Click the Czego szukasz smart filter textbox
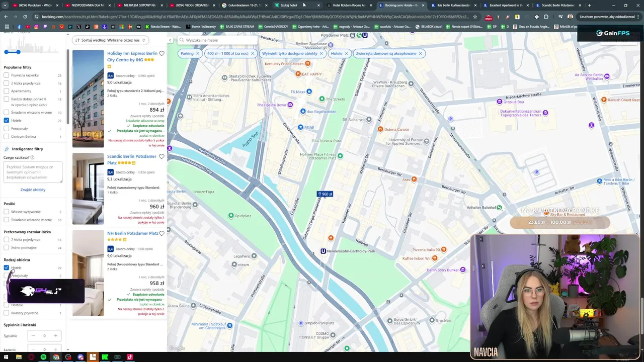The width and height of the screenshot is (644, 362). point(33,172)
